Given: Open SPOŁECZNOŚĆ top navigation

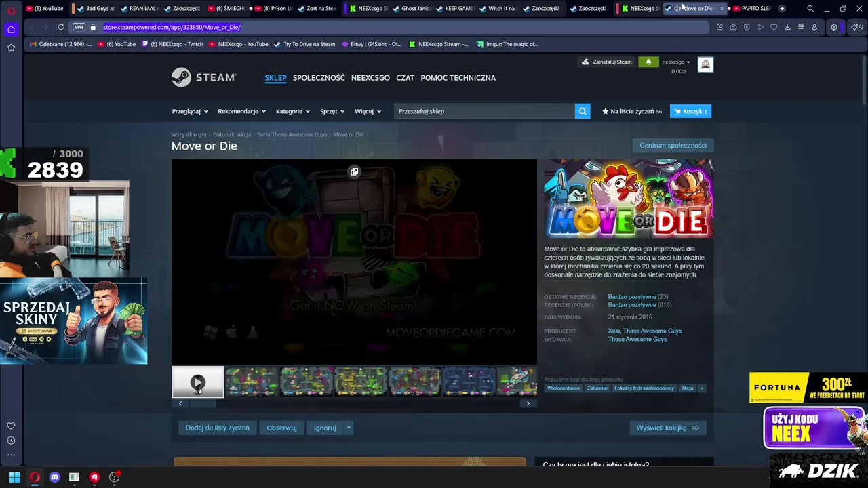Looking at the screenshot, I should 319,78.
